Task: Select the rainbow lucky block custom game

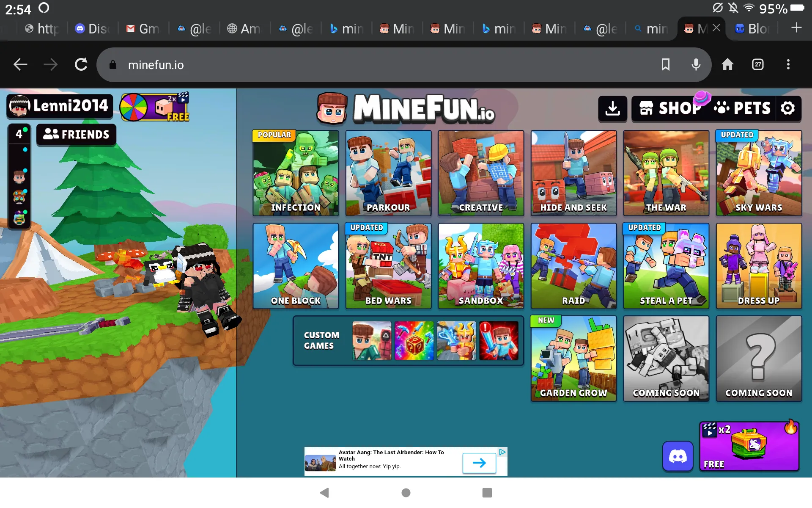Action: tap(414, 340)
